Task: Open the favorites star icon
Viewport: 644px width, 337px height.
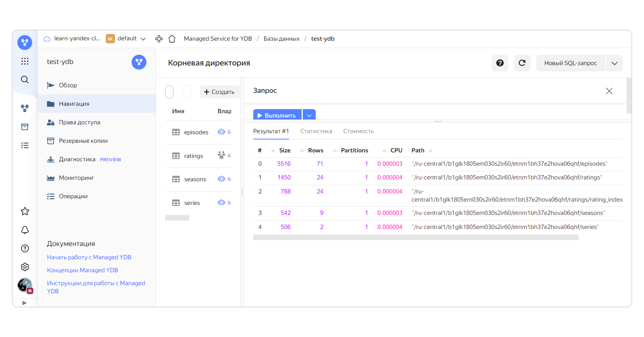Action: pyautogui.click(x=25, y=211)
